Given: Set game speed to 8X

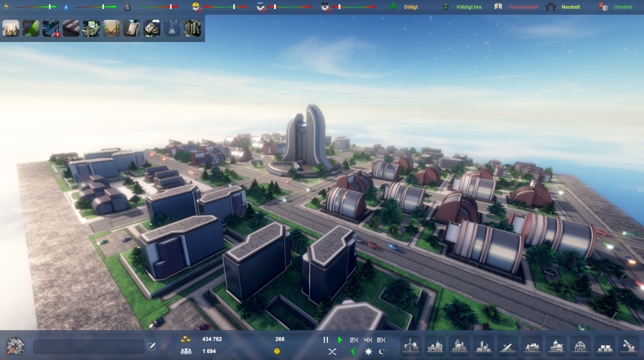Looking at the screenshot, I should 381,340.
